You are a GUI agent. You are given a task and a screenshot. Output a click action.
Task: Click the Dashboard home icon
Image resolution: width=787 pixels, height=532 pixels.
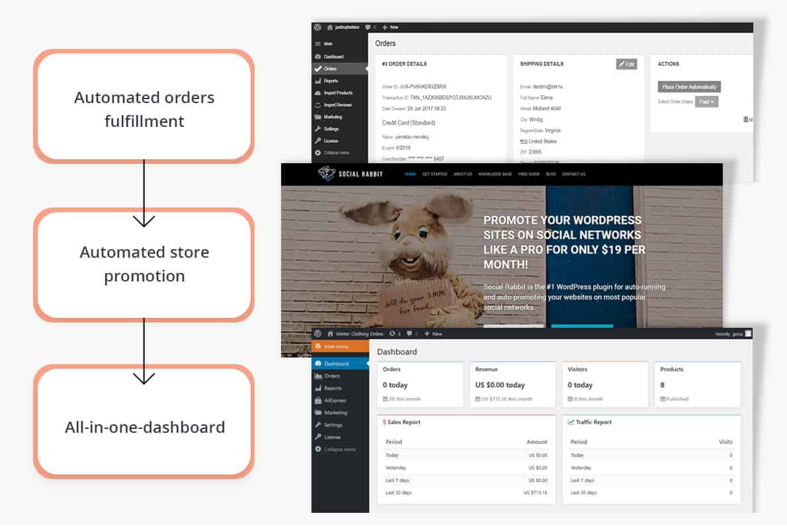(317, 57)
